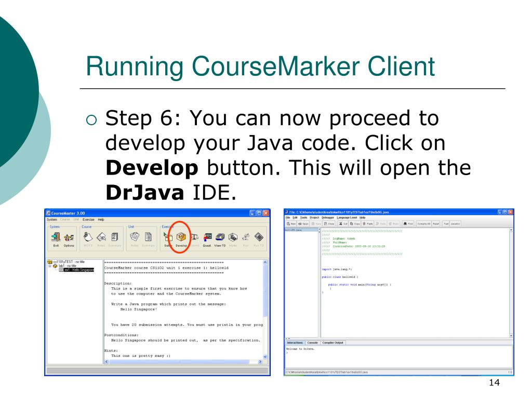
Task: Click the Quest. icon in Exercise group
Action: point(207,237)
